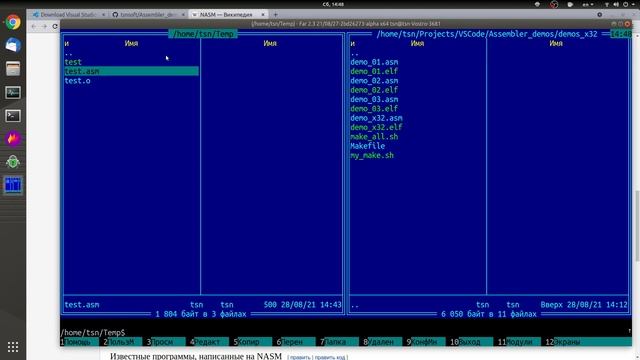The image size is (640, 360).
Task: Click F4 Редакт key bar button
Action: 209,342
